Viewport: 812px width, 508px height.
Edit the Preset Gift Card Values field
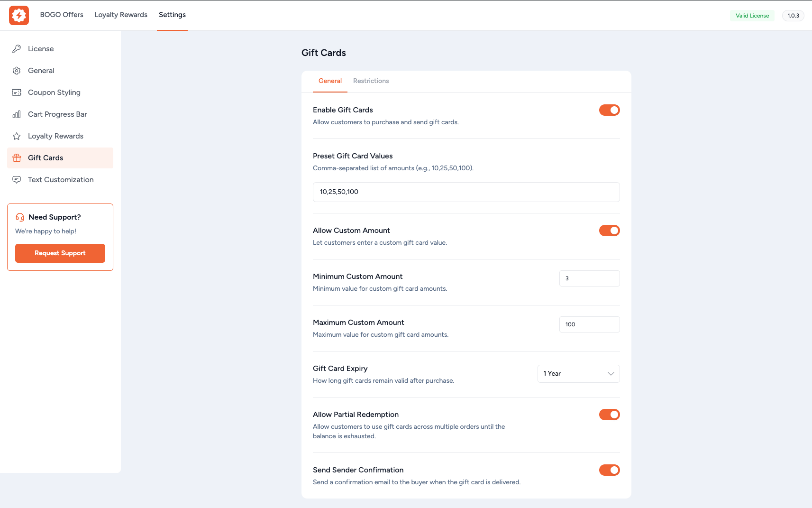(466, 192)
